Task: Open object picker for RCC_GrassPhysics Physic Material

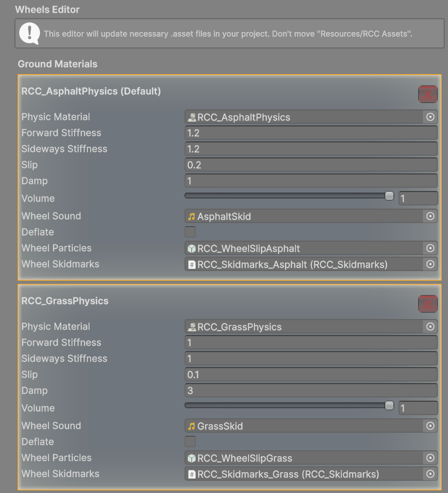Action: click(430, 327)
